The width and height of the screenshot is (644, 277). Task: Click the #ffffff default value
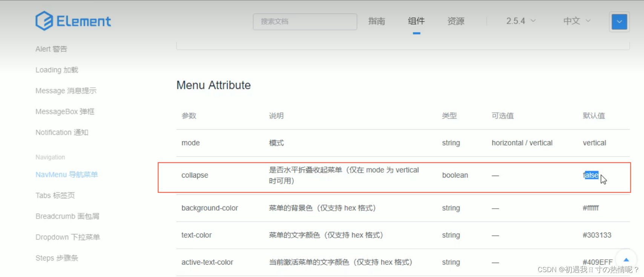coord(591,208)
